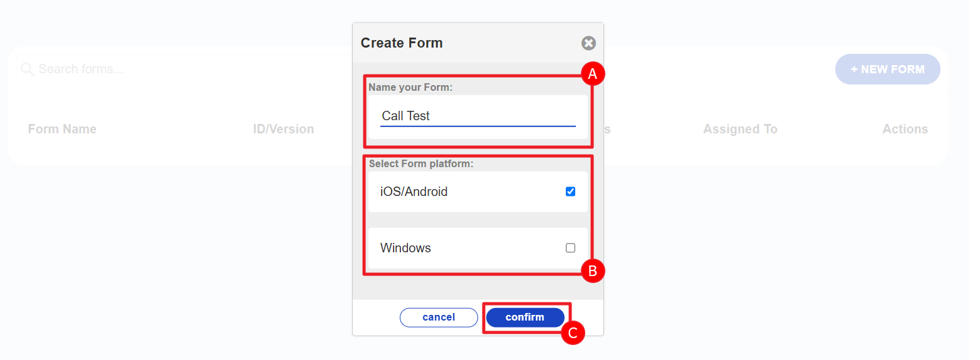The height and width of the screenshot is (360, 980).
Task: Click the Select Form platform label
Action: click(420, 164)
